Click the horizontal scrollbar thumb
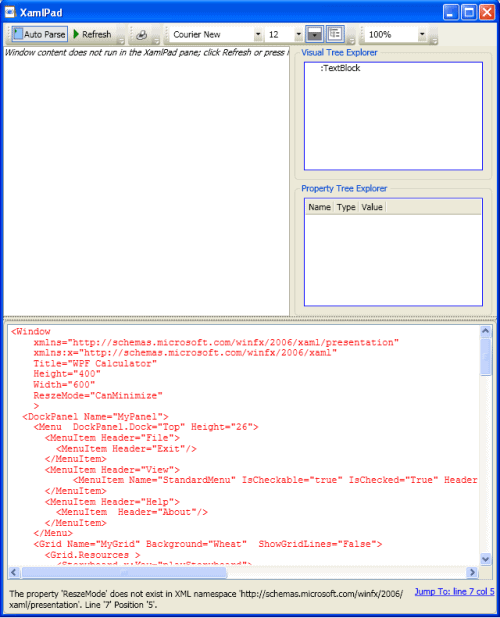The image size is (500, 618). 124,572
